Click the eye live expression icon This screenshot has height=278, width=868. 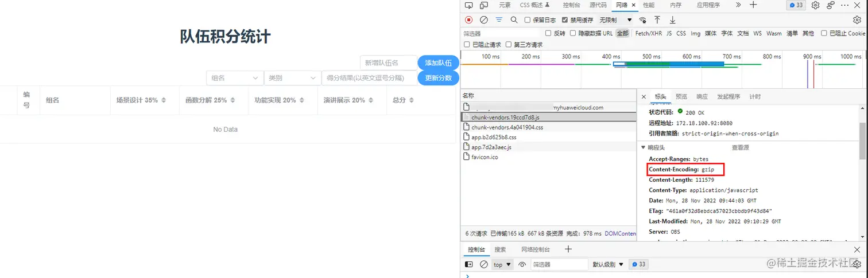click(x=522, y=264)
